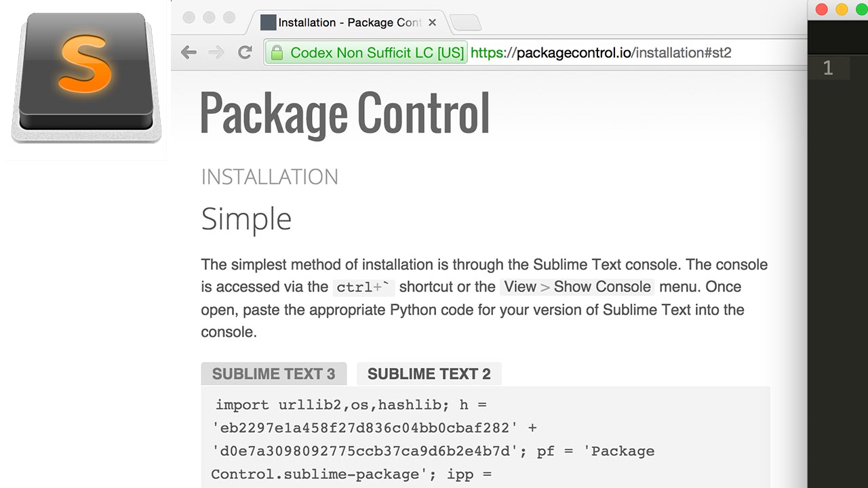Minimize the editor window with the yellow button
This screenshot has width=868, height=488.
tap(842, 9)
